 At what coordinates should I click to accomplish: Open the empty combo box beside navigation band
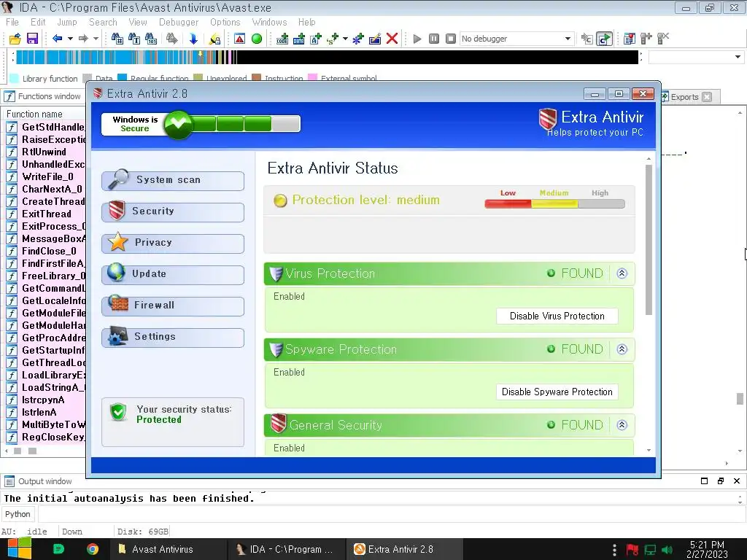[695, 57]
